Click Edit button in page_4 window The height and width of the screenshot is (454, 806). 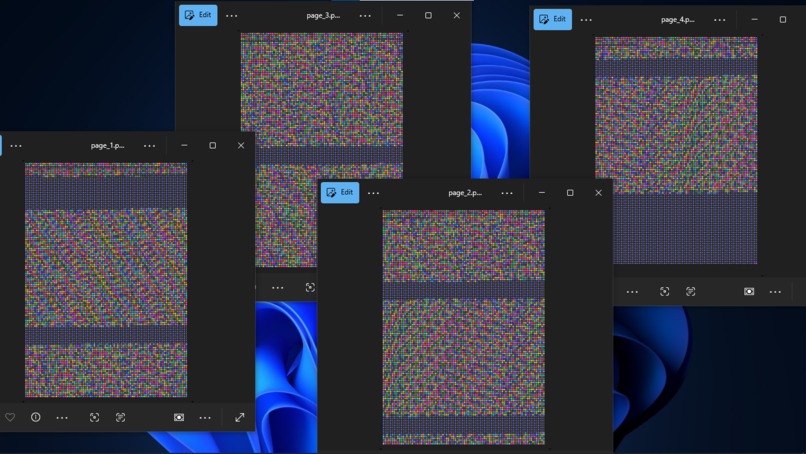553,20
